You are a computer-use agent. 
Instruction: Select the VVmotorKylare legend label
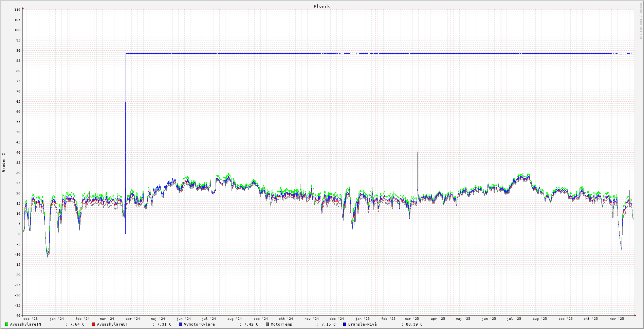(199, 324)
